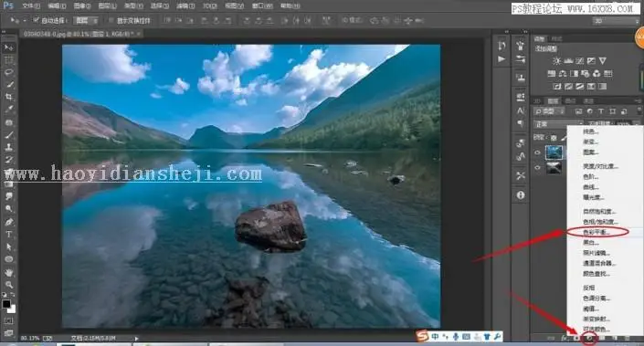The image size is (644, 346).
Task: Click the text layer filter T icon
Action: (x=601, y=111)
